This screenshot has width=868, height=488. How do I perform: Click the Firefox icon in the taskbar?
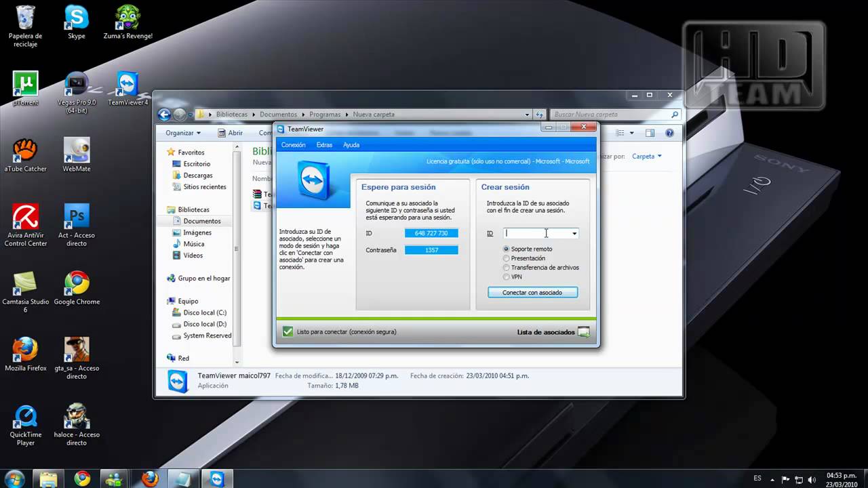point(150,479)
